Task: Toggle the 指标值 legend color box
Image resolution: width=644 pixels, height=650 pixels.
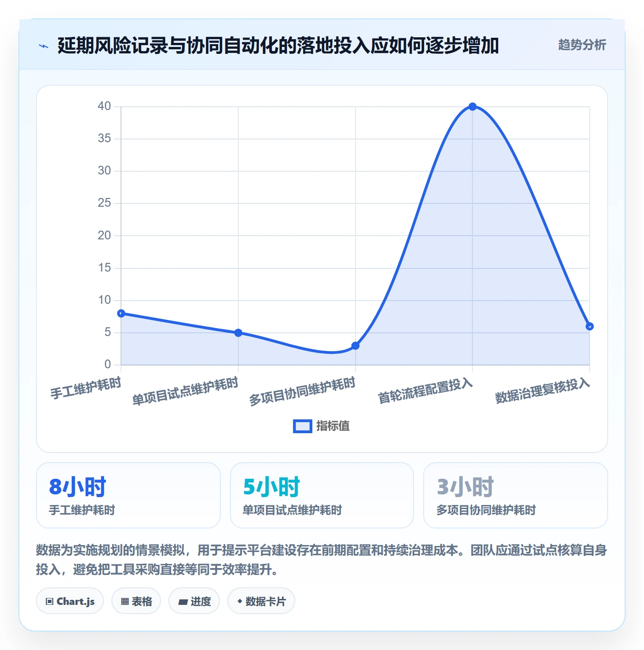Action: coord(303,426)
